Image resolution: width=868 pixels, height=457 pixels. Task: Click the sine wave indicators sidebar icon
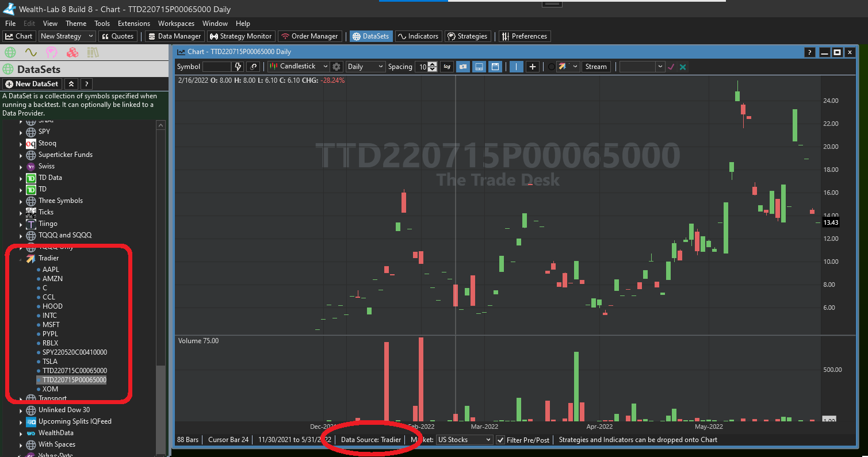(30, 53)
